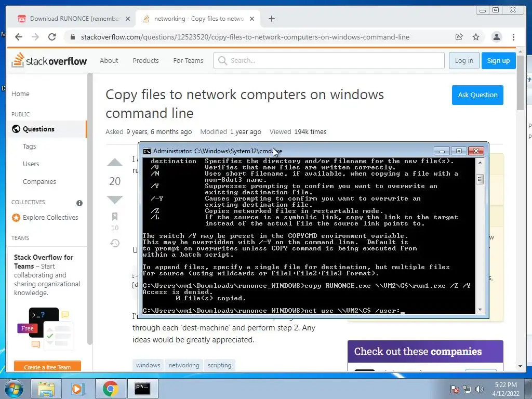Open Chrome's three-dot menu

pos(513,37)
